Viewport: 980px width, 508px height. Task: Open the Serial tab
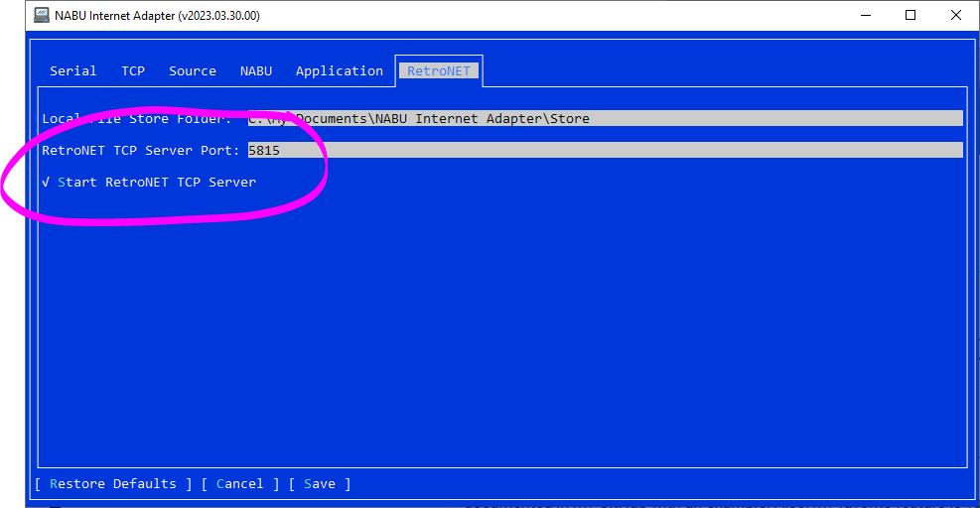coord(73,71)
